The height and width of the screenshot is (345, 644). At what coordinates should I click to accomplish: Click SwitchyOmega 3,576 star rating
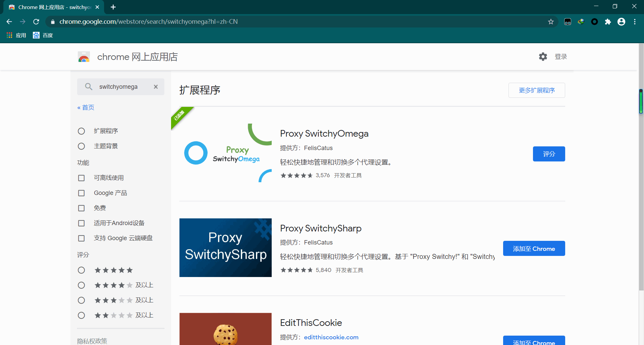click(x=305, y=176)
